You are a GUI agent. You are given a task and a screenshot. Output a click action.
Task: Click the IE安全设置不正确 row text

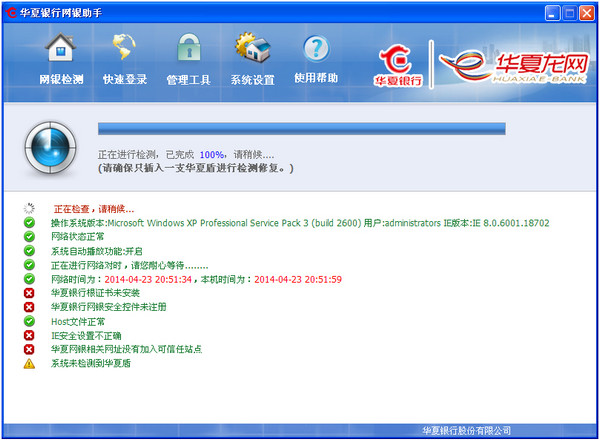pos(86,336)
